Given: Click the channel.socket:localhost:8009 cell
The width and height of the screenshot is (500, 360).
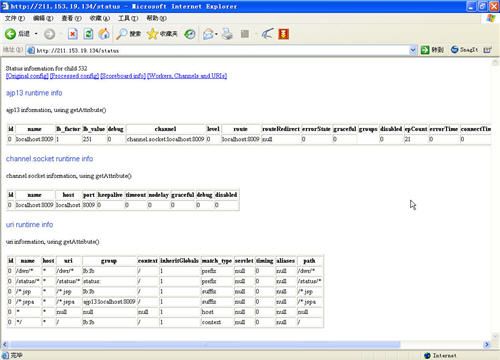Looking at the screenshot, I should coord(165,139).
